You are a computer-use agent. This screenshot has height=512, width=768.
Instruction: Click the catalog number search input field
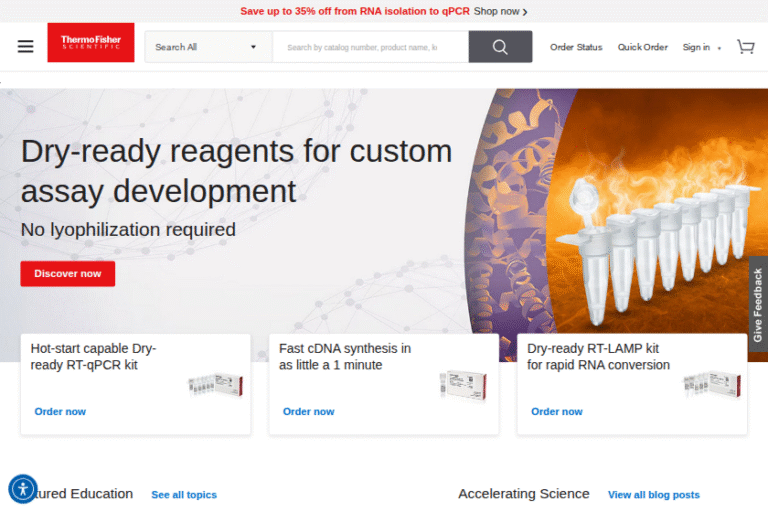368,47
